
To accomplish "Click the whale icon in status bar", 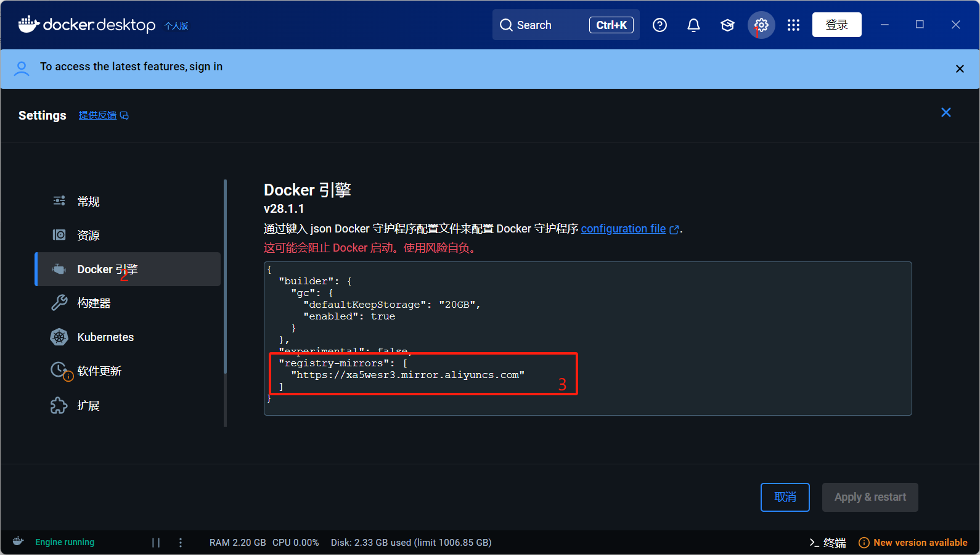I will [x=18, y=541].
